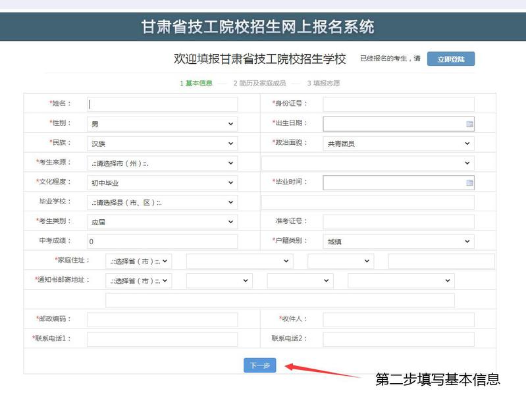Expand the 文化程度 dropdown showing 初中毕业
This screenshot has width=526, height=420.
tap(162, 183)
